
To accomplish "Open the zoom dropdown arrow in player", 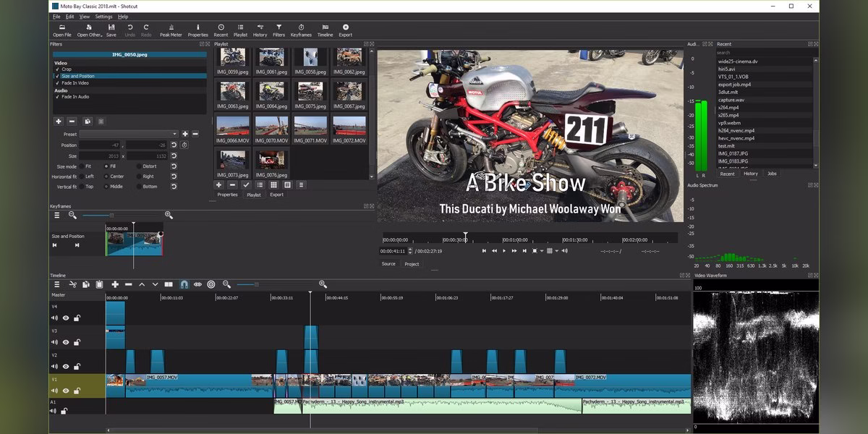I will click(541, 251).
